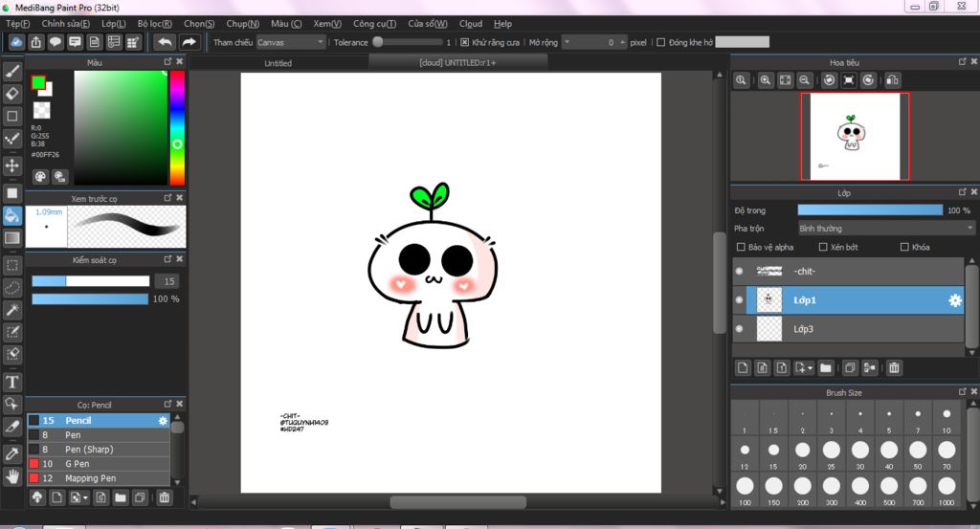Select the Mapping Pen brush

click(99, 478)
